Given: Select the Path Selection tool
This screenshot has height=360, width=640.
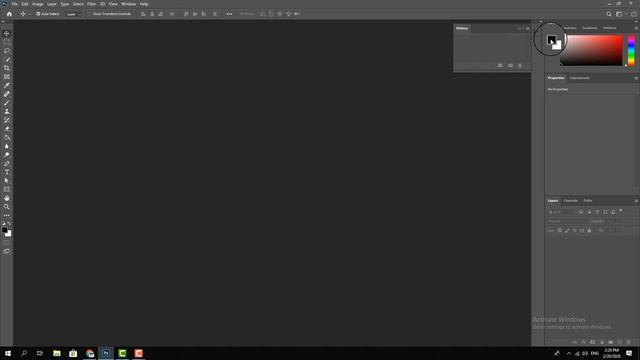Looking at the screenshot, I should pos(7,181).
